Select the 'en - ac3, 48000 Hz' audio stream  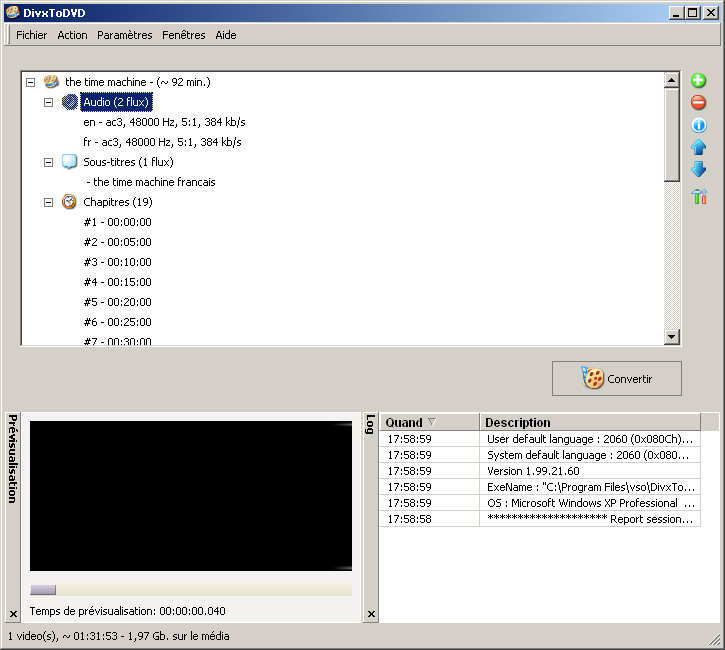tap(164, 122)
